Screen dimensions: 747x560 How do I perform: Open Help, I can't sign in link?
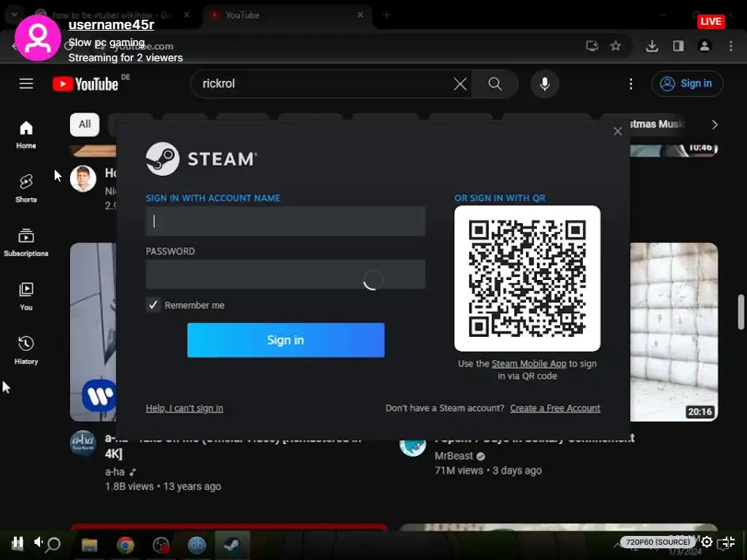tap(185, 408)
